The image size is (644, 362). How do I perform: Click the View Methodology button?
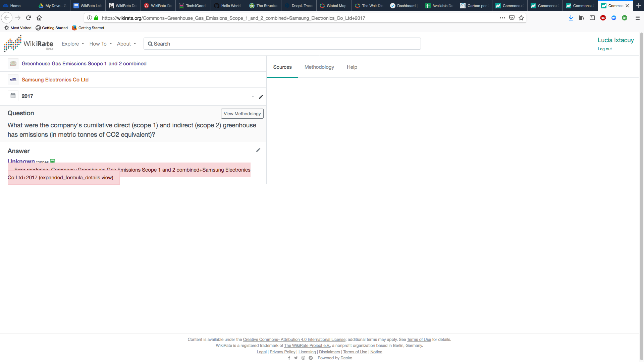242,114
